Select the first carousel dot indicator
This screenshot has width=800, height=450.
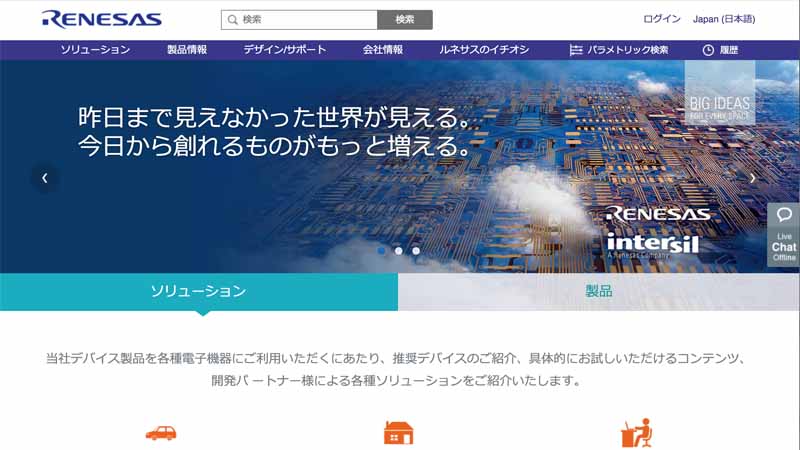click(381, 251)
